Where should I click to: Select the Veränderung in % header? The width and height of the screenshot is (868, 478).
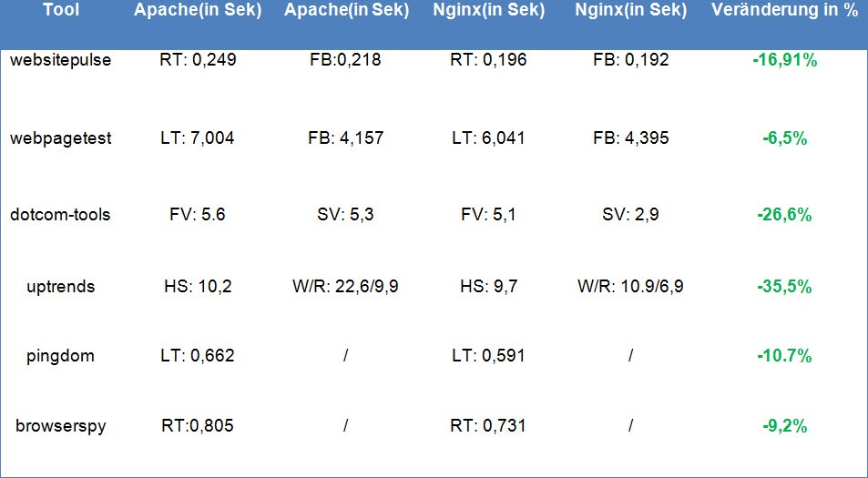(x=784, y=11)
